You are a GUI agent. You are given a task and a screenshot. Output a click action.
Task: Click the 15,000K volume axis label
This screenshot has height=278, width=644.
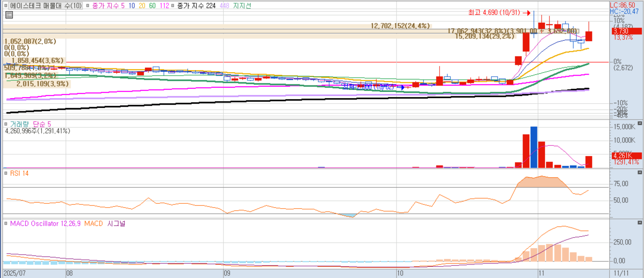click(624, 127)
